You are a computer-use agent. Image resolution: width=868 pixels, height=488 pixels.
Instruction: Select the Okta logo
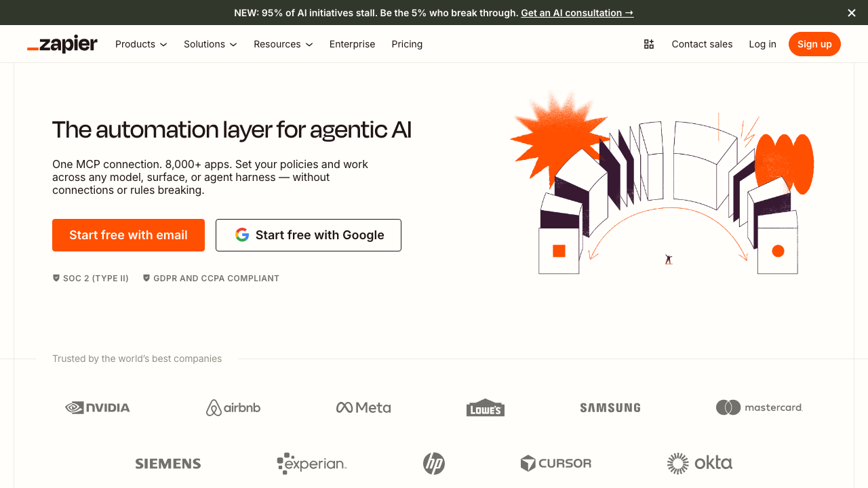699,463
